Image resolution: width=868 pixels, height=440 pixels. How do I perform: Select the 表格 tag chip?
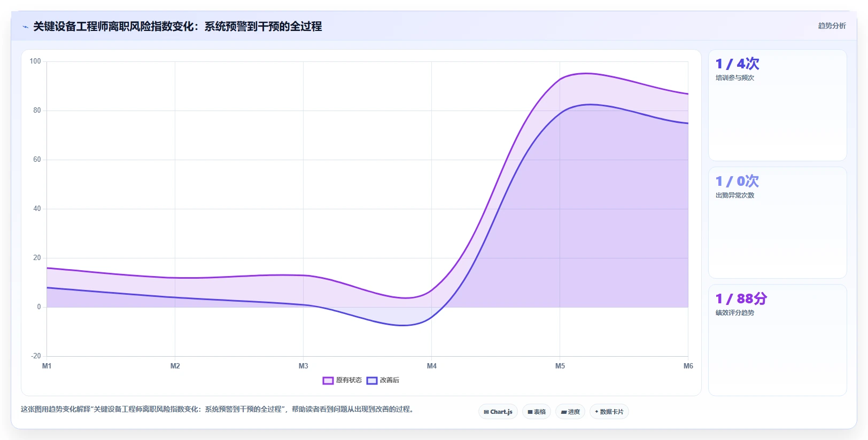pyautogui.click(x=537, y=412)
